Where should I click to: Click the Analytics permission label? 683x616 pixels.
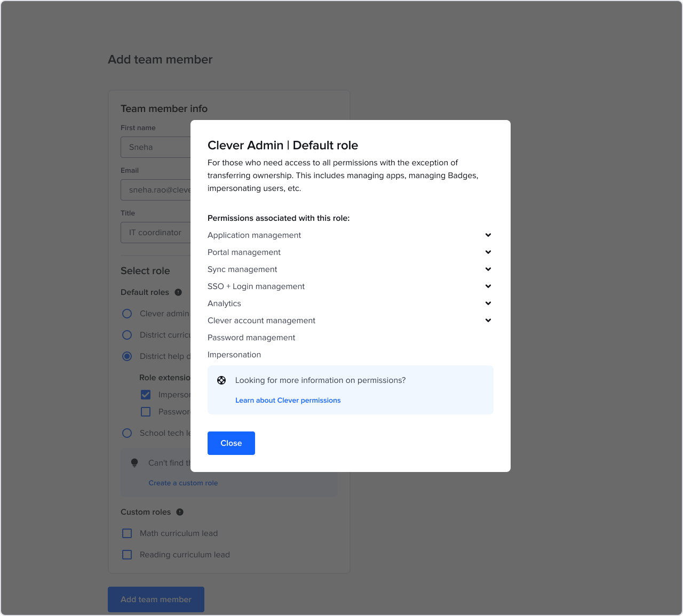click(x=224, y=303)
